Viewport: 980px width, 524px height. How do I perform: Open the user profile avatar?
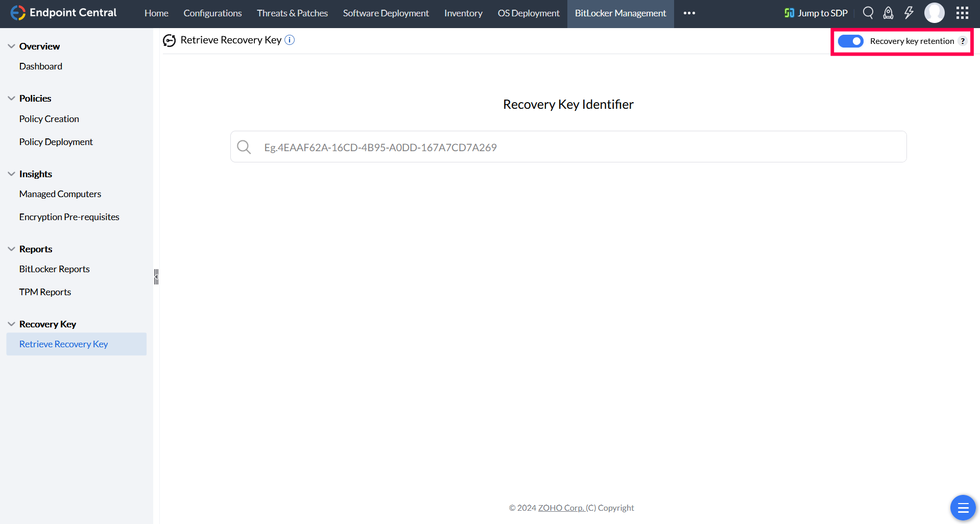[x=935, y=13]
